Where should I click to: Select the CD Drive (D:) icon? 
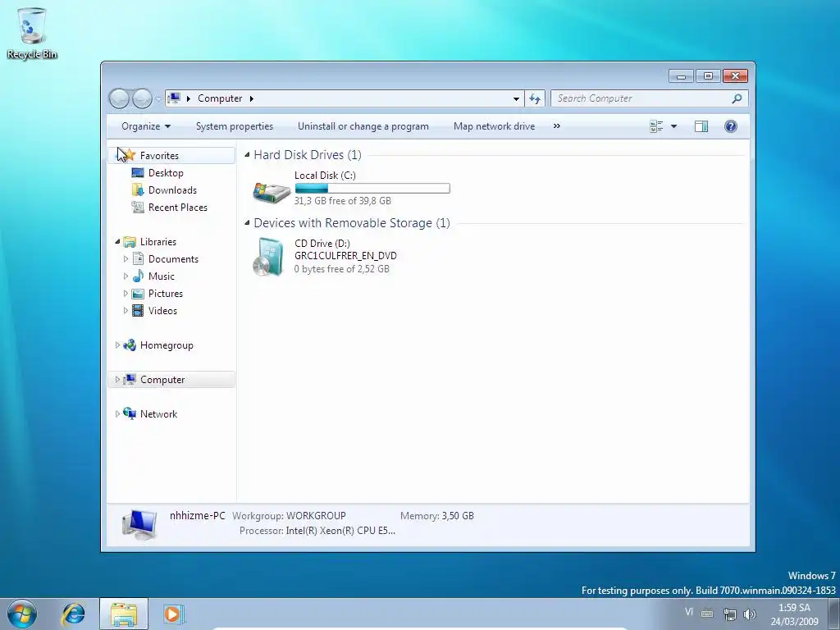(x=268, y=257)
